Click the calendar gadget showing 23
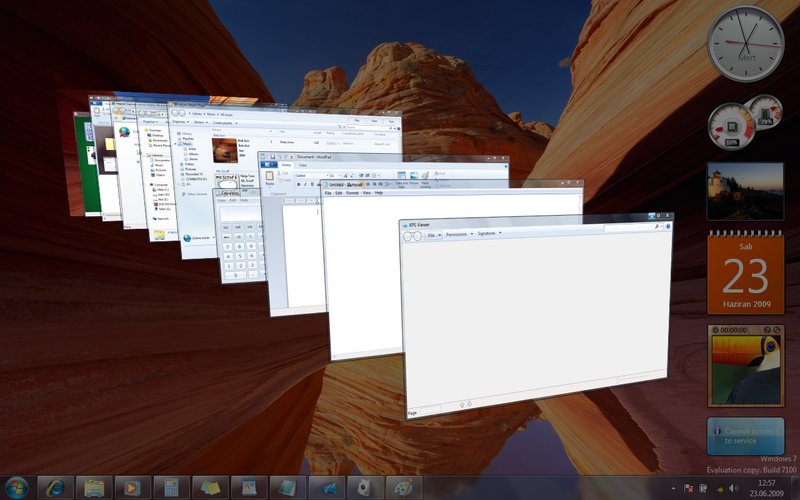This screenshot has width=800, height=500. 745,273
